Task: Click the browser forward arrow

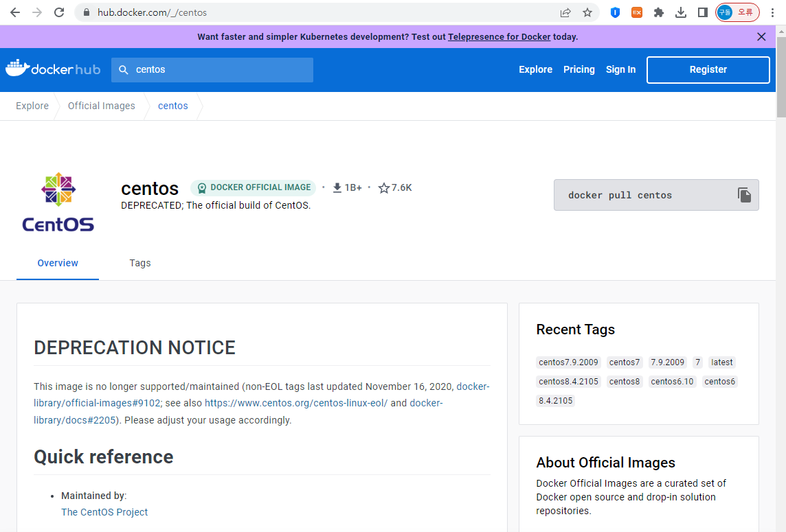Action: pyautogui.click(x=37, y=12)
